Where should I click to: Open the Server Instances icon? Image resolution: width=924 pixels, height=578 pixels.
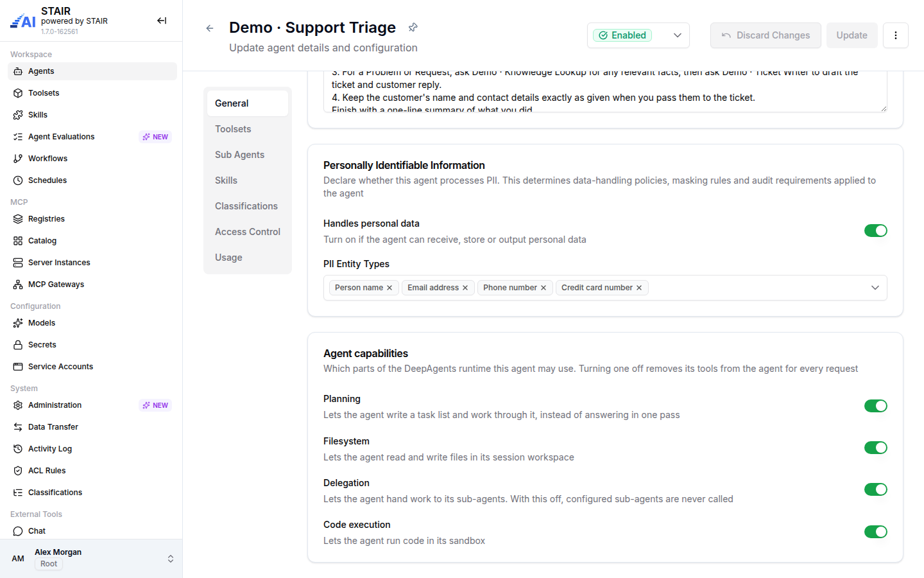pyautogui.click(x=18, y=263)
